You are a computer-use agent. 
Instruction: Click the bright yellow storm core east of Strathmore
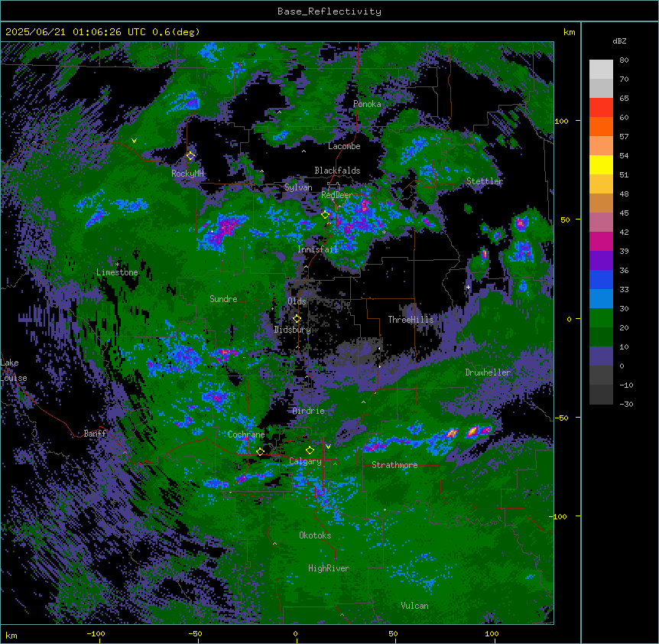(x=472, y=431)
